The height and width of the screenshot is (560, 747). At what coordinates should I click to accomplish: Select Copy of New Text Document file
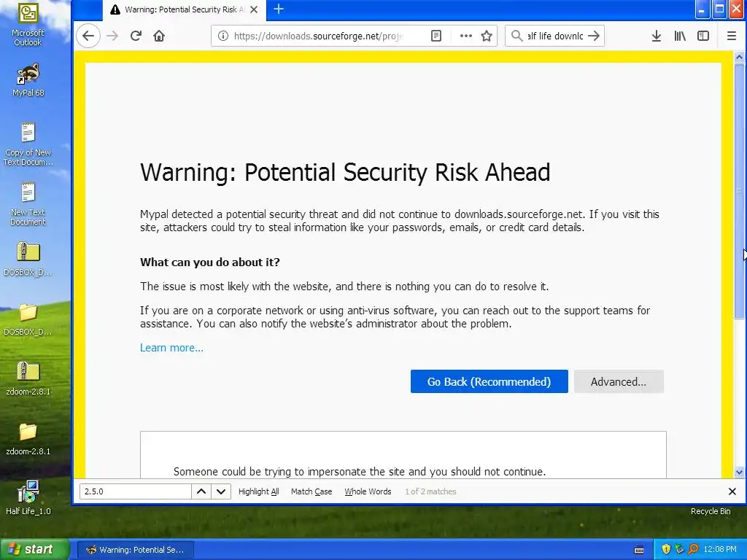click(28, 144)
